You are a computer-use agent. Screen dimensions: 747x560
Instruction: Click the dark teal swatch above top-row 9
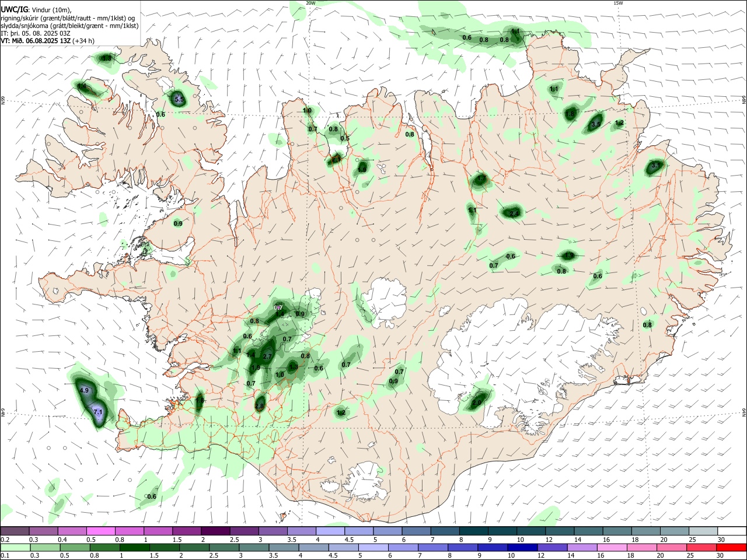coord(501,531)
